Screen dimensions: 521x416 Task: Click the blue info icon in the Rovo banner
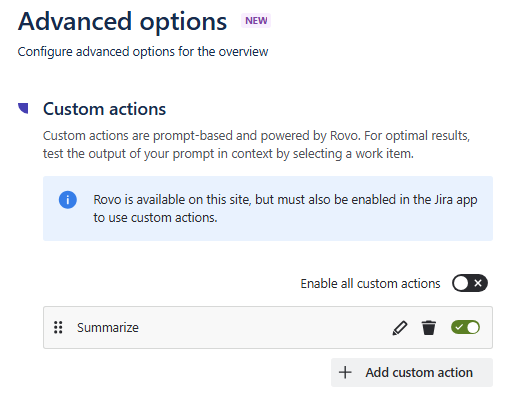coord(68,200)
